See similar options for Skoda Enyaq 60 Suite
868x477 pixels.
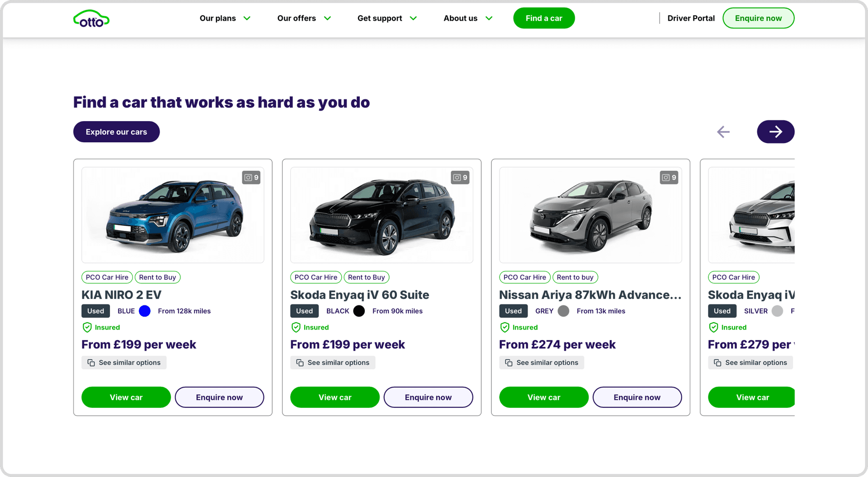(x=333, y=363)
